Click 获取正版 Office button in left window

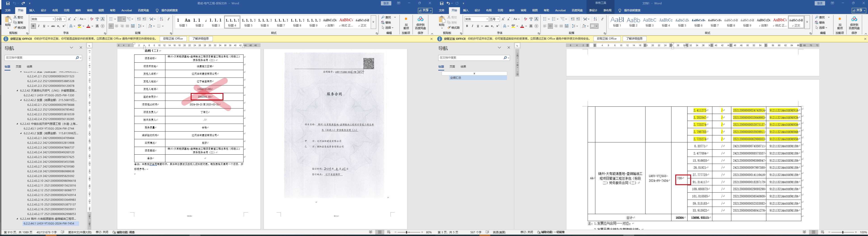click(173, 39)
